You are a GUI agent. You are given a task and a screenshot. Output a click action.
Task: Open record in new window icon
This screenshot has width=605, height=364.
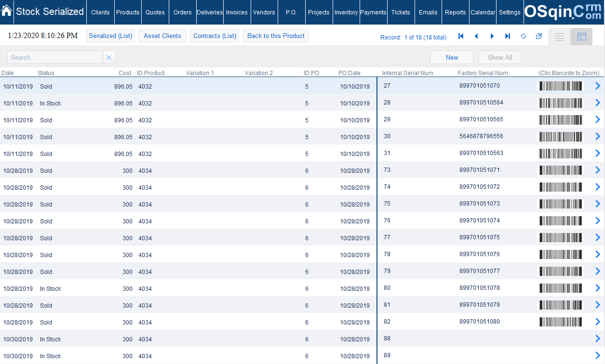click(x=539, y=36)
